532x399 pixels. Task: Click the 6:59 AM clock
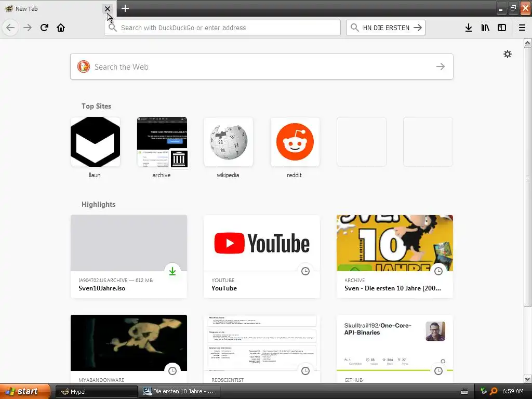point(513,391)
